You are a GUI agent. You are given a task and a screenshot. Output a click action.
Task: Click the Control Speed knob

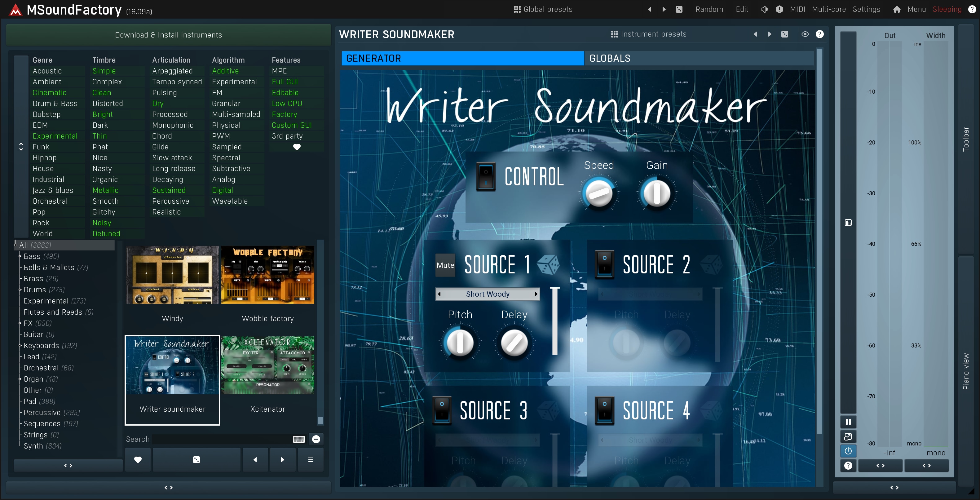click(x=599, y=193)
